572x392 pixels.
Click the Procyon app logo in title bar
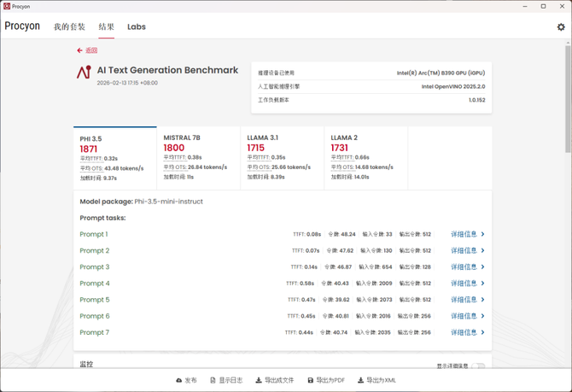[7, 6]
